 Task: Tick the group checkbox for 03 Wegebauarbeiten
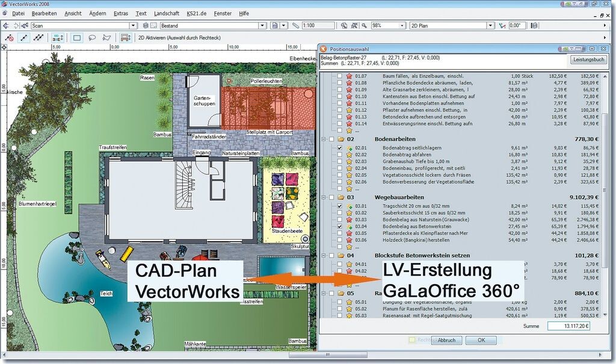332,197
